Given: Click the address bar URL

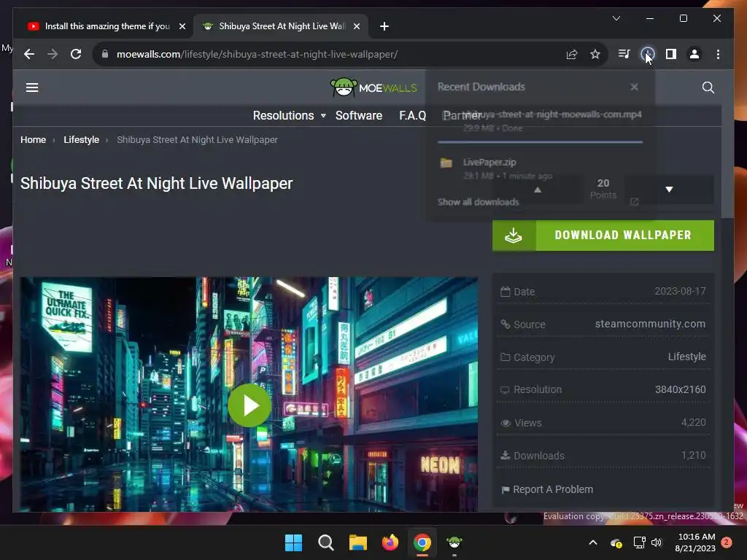Looking at the screenshot, I should [x=258, y=54].
